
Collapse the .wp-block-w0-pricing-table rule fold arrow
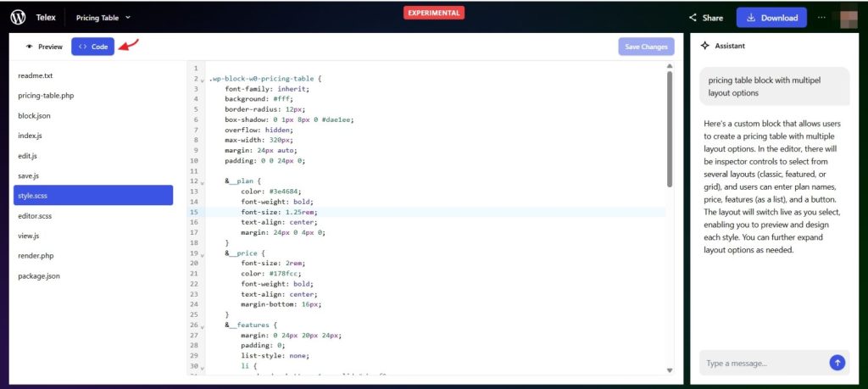[202, 79]
